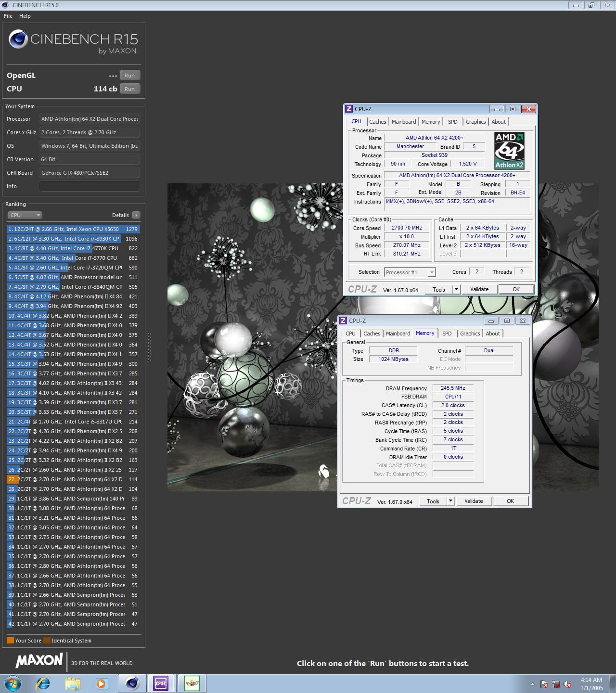Image resolution: width=616 pixels, height=693 pixels.
Task: Click the Info input field
Action: click(x=90, y=186)
